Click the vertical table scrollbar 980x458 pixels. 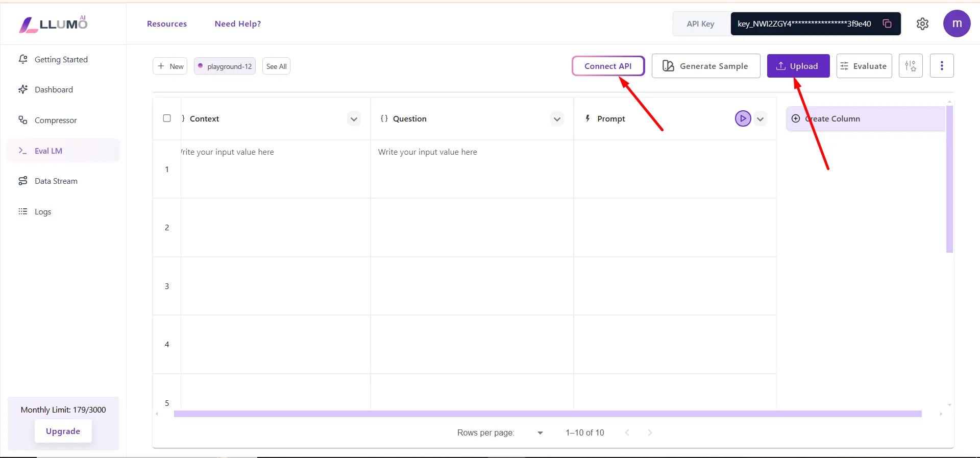[x=949, y=179]
